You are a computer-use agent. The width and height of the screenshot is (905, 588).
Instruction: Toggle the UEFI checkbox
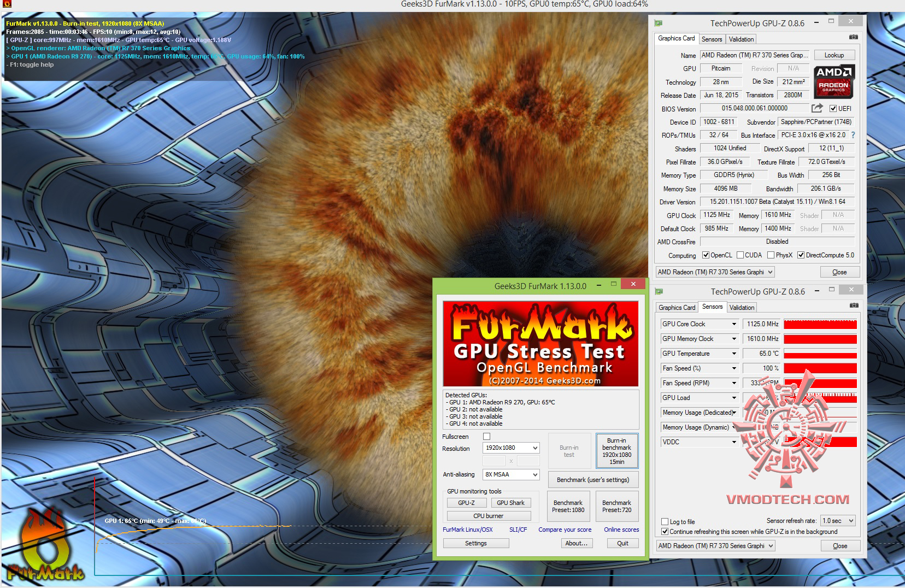point(833,108)
